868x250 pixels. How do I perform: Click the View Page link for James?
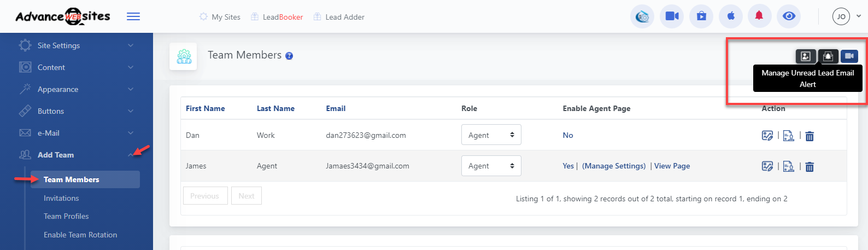coord(672,166)
